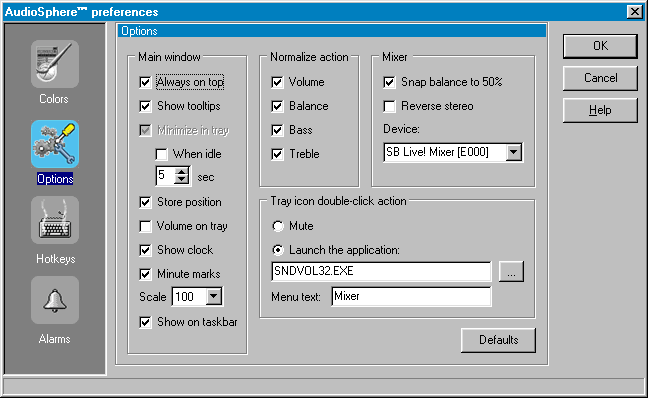Image resolution: width=648 pixels, height=398 pixels.
Task: Browse for application with ... button
Action: [x=511, y=271]
